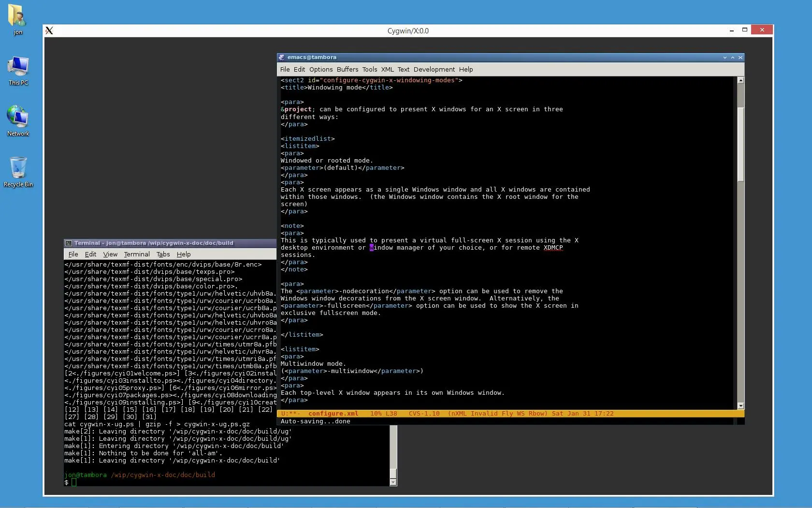This screenshot has width=812, height=508.
Task: Open the Tabs menu in Terminal window
Action: click(x=163, y=254)
